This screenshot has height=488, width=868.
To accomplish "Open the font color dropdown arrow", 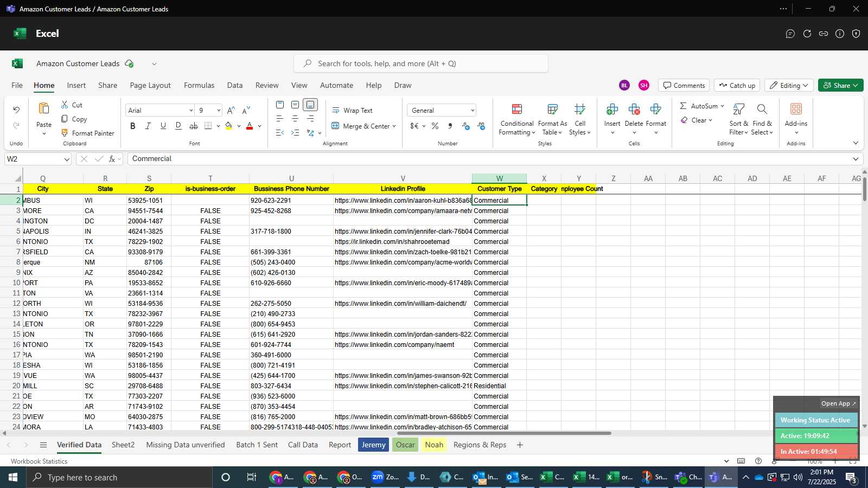I will [x=260, y=126].
